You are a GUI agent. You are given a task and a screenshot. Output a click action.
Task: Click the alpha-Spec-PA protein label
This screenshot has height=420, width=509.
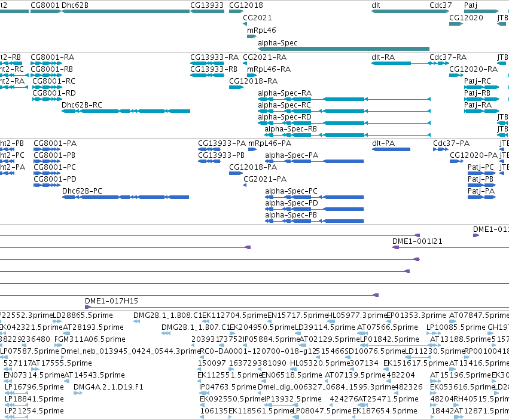click(x=291, y=155)
